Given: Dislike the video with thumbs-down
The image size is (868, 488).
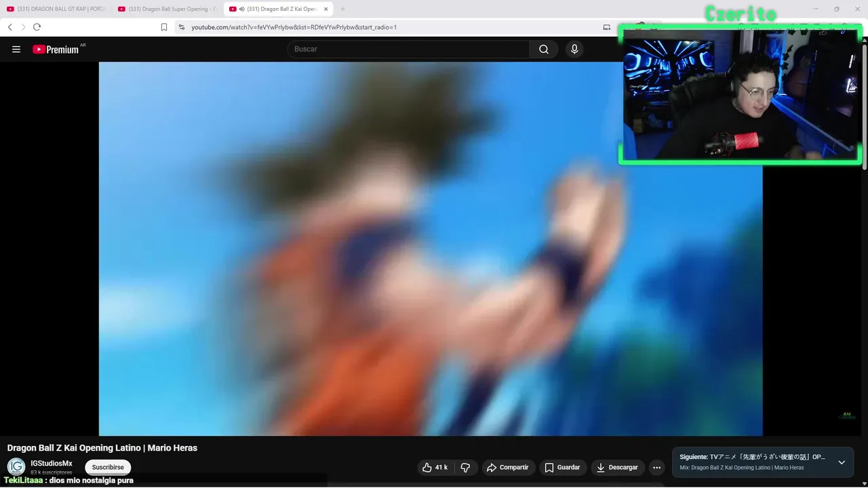Looking at the screenshot, I should point(465,468).
